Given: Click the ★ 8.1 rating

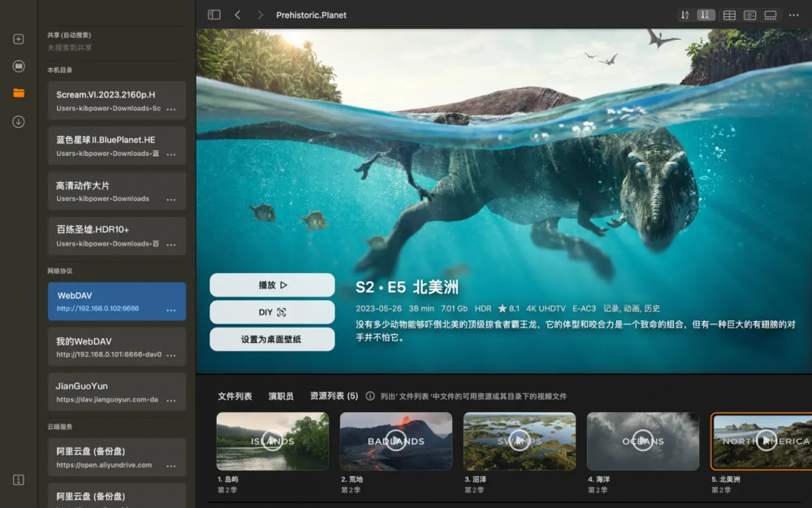Looking at the screenshot, I should [x=508, y=308].
